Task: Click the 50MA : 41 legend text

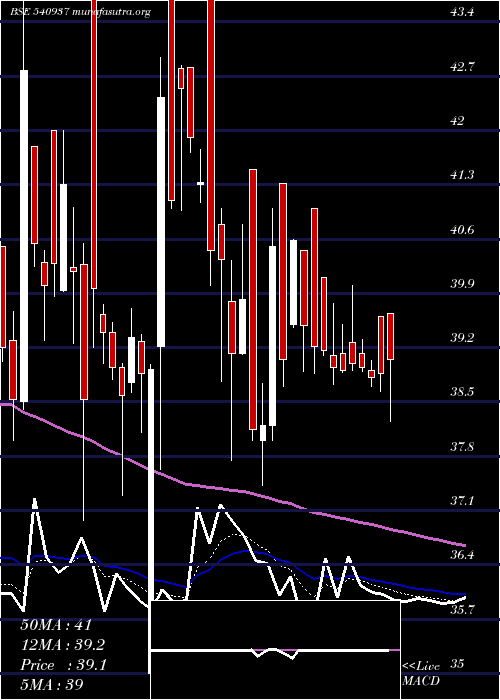Action: 56,625
